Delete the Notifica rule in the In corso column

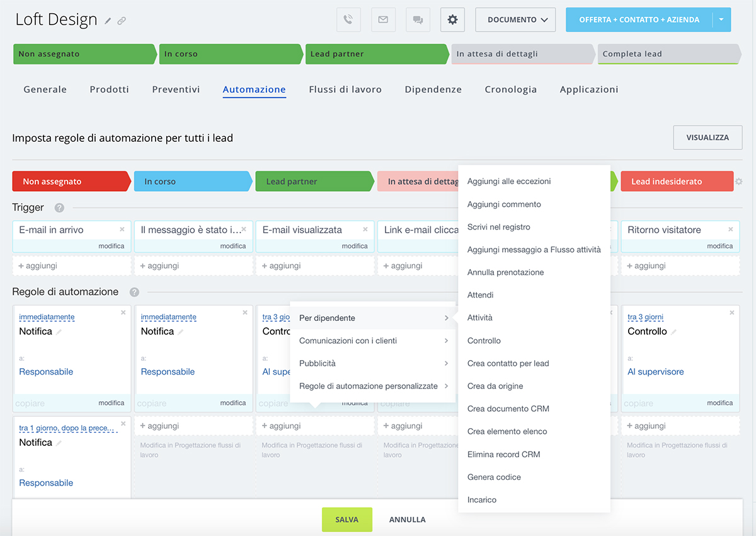pos(245,312)
